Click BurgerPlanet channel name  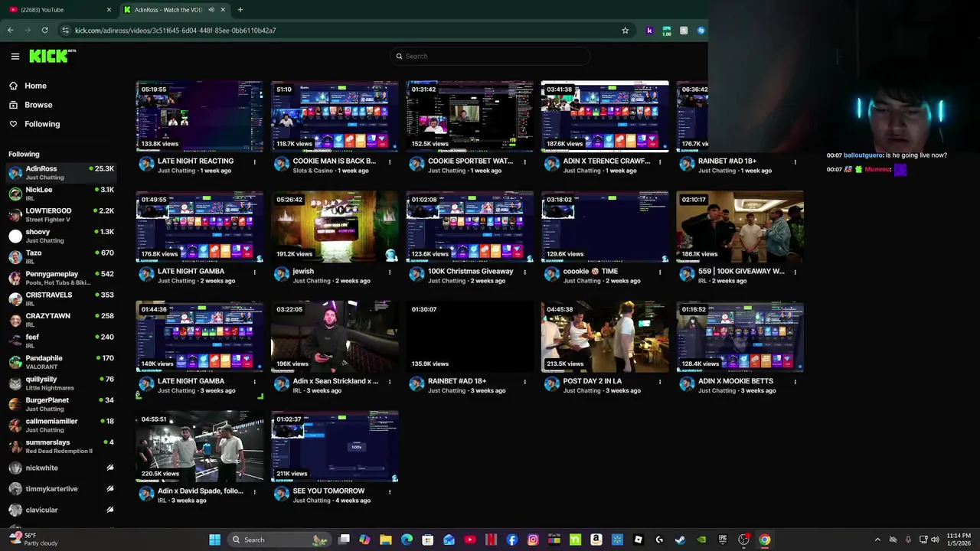(47, 400)
